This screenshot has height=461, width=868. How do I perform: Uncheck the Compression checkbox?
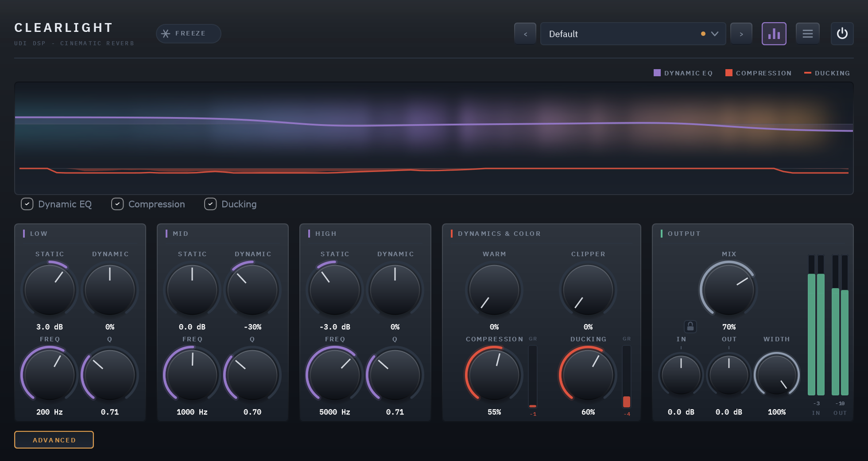point(117,204)
